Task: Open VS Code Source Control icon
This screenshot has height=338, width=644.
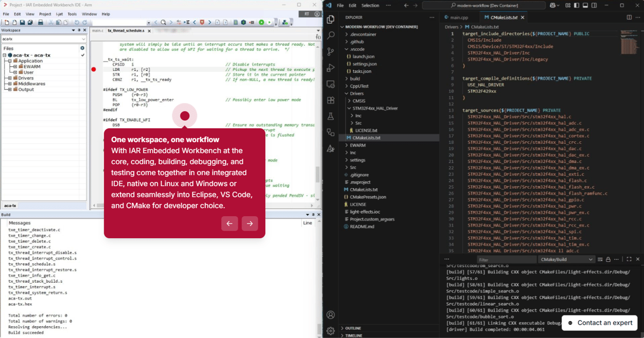Action: (x=331, y=52)
